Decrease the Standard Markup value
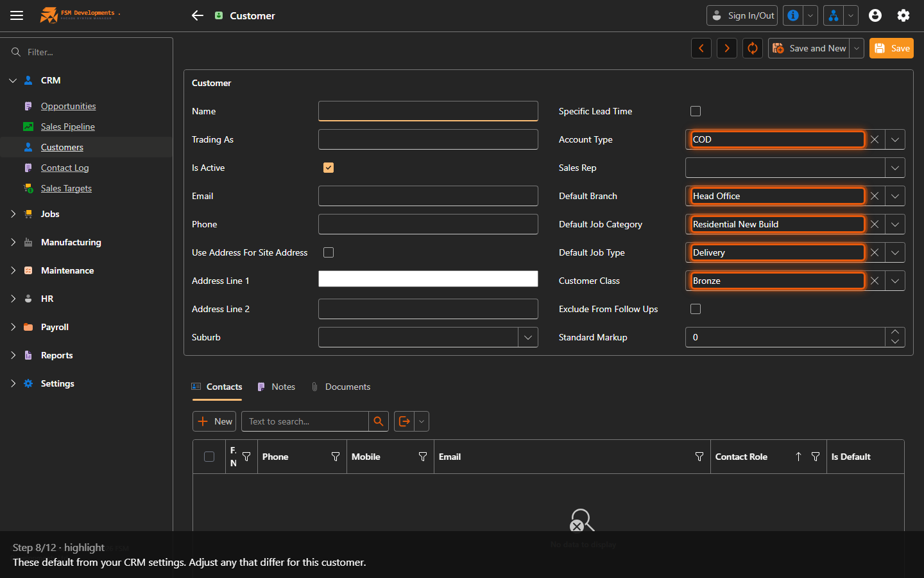This screenshot has width=924, height=578. [895, 342]
